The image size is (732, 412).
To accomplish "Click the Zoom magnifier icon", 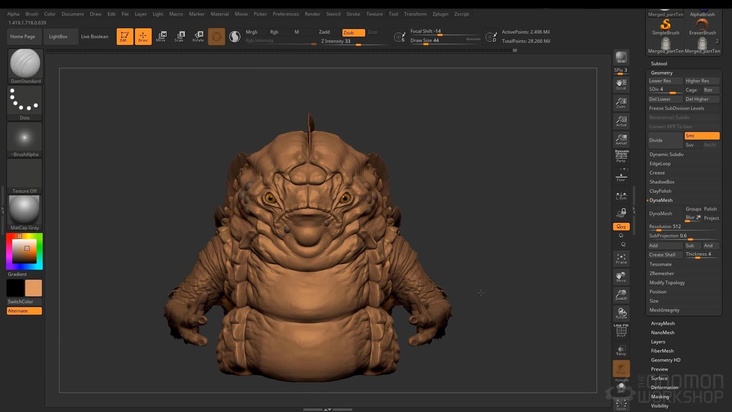I will tap(621, 103).
